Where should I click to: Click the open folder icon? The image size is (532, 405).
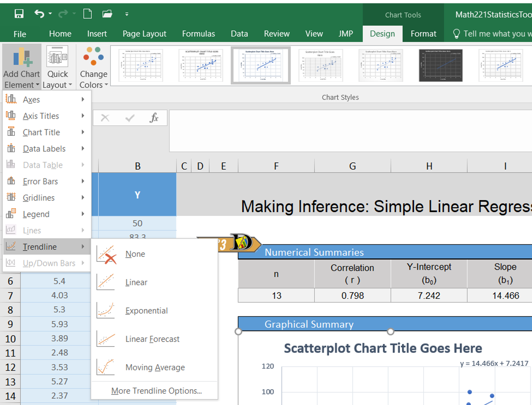click(107, 14)
